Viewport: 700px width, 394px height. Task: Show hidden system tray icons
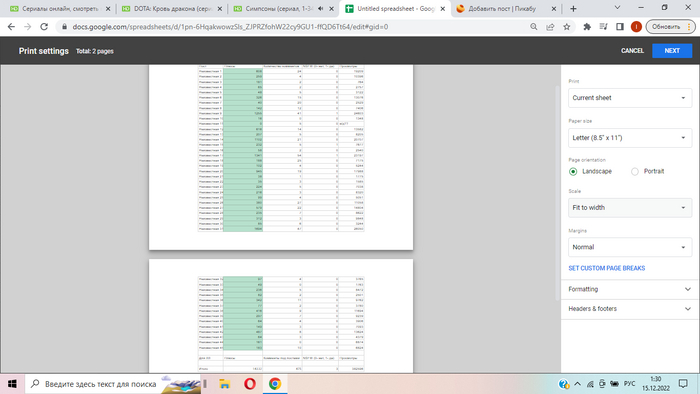577,384
